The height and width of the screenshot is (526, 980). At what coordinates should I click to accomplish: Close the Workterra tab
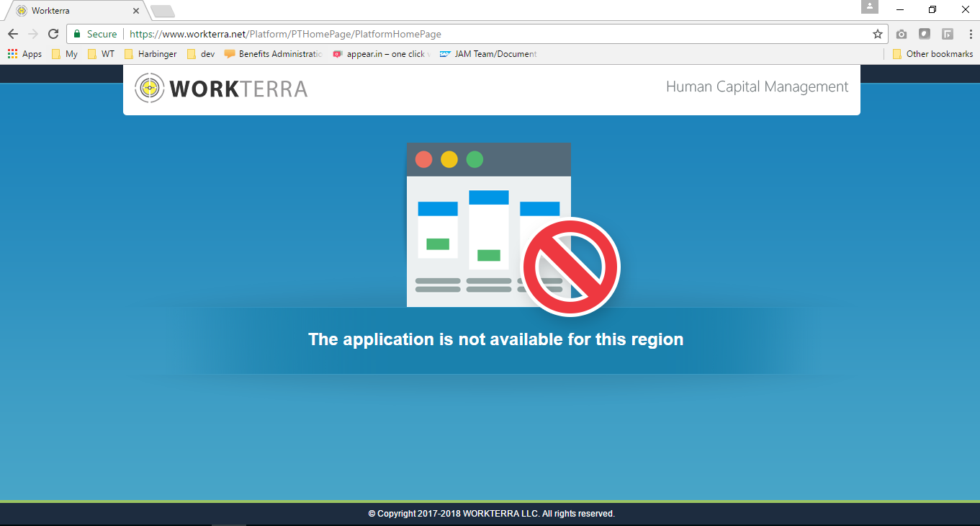point(136,11)
